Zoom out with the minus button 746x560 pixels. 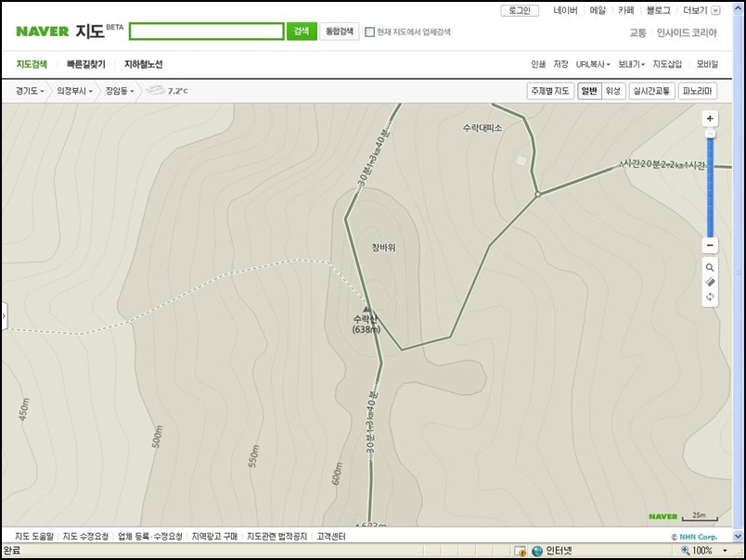point(710,246)
